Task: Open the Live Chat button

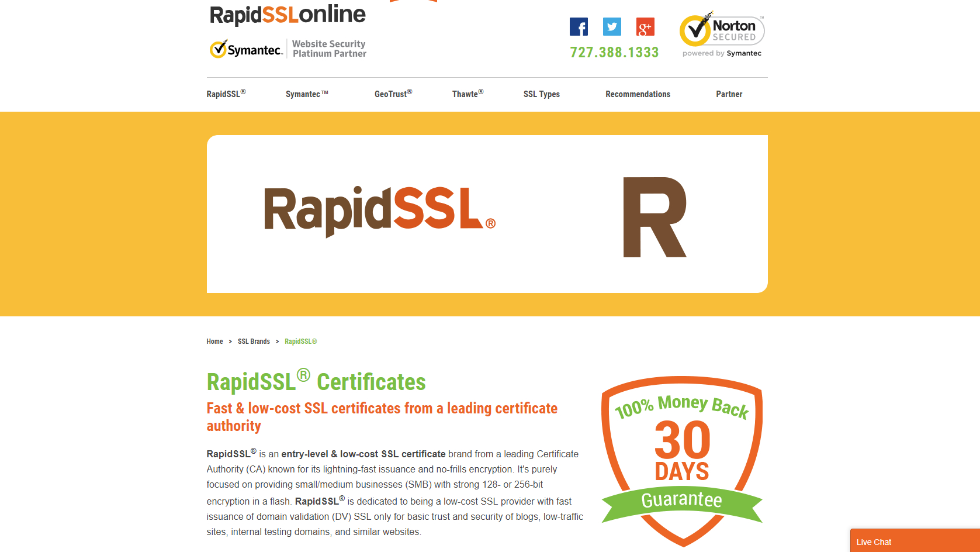Action: [915, 541]
